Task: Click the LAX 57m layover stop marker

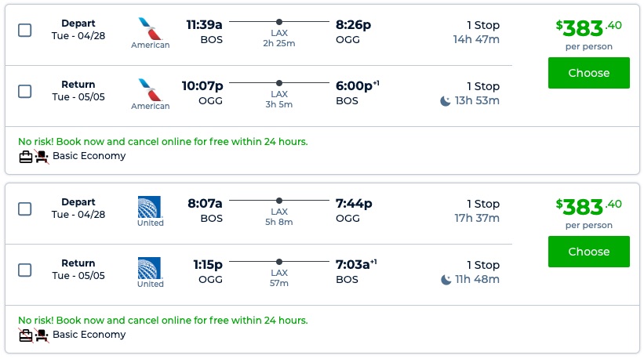Action: 279,262
